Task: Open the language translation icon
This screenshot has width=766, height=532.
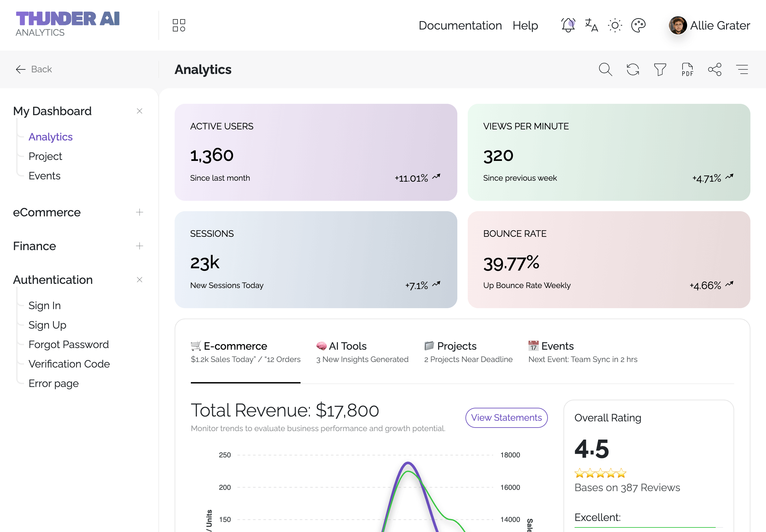Action: pyautogui.click(x=591, y=25)
